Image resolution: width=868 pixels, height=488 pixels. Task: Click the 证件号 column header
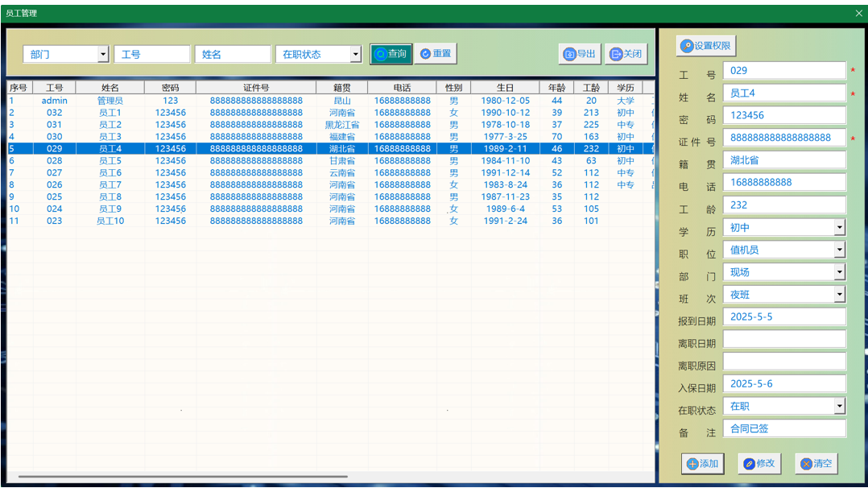click(x=256, y=88)
